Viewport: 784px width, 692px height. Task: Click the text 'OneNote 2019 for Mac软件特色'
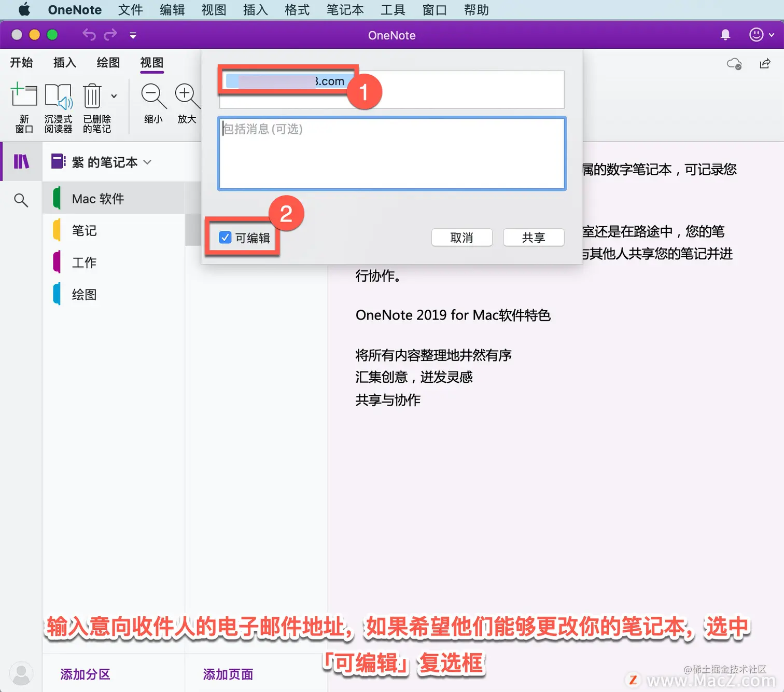pyautogui.click(x=453, y=315)
